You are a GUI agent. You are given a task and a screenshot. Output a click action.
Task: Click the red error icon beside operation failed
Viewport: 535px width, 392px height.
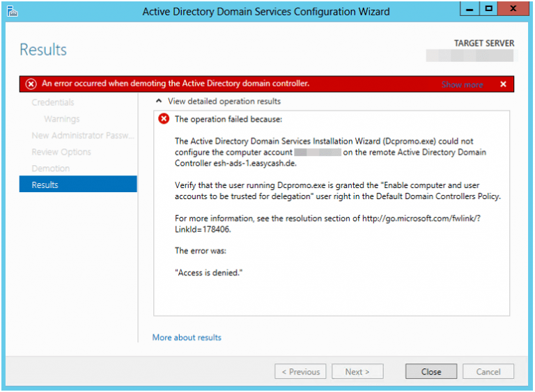coord(164,119)
